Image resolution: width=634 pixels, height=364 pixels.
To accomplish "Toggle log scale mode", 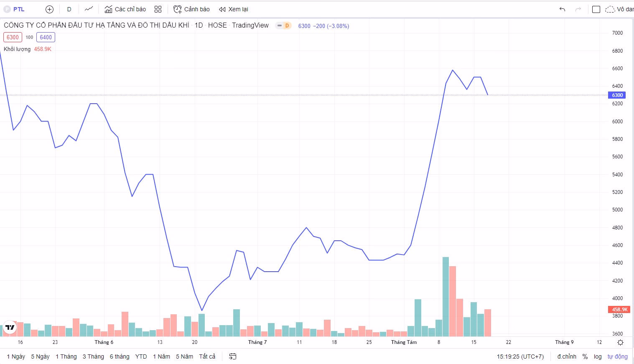I will pos(598,356).
